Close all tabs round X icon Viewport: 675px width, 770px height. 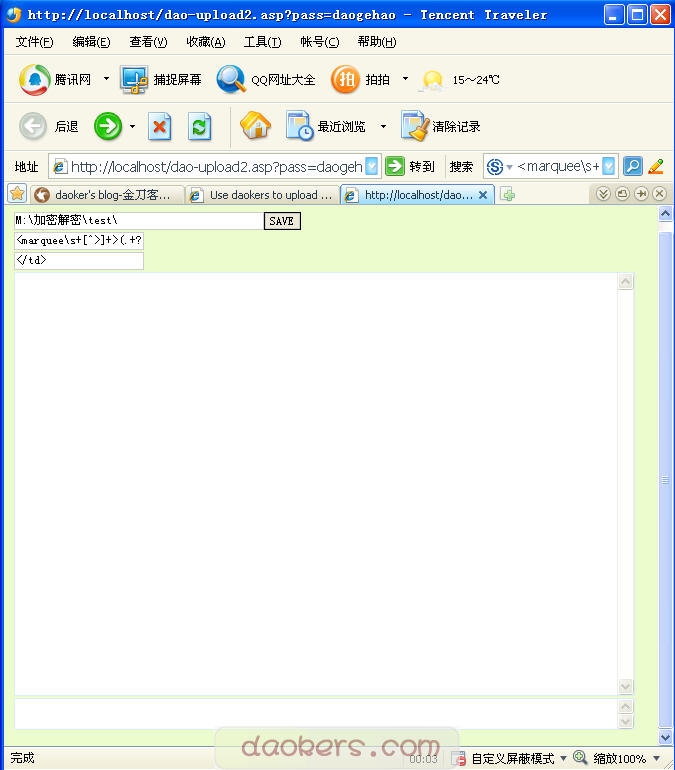[x=659, y=194]
